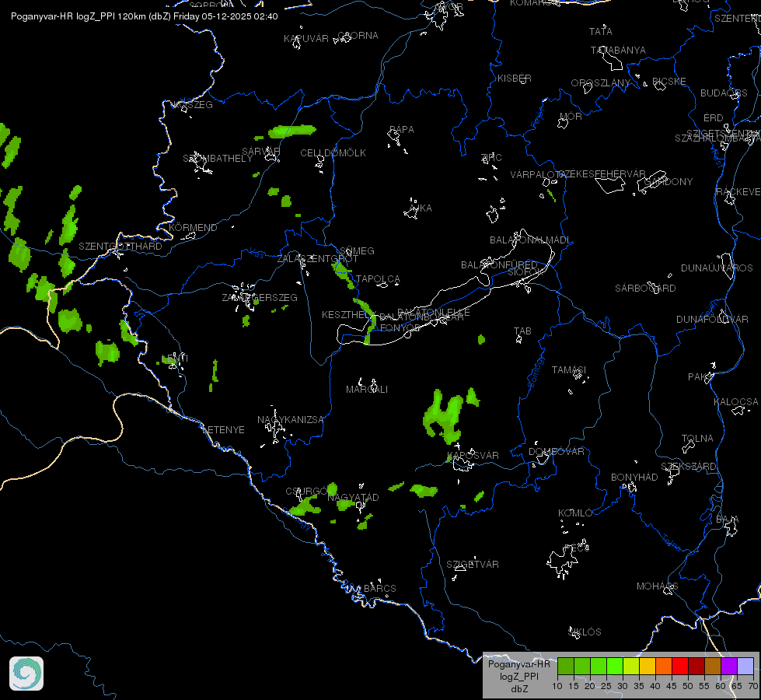761x700 pixels.
Task: Select the MARCALI label
Action: click(x=367, y=390)
